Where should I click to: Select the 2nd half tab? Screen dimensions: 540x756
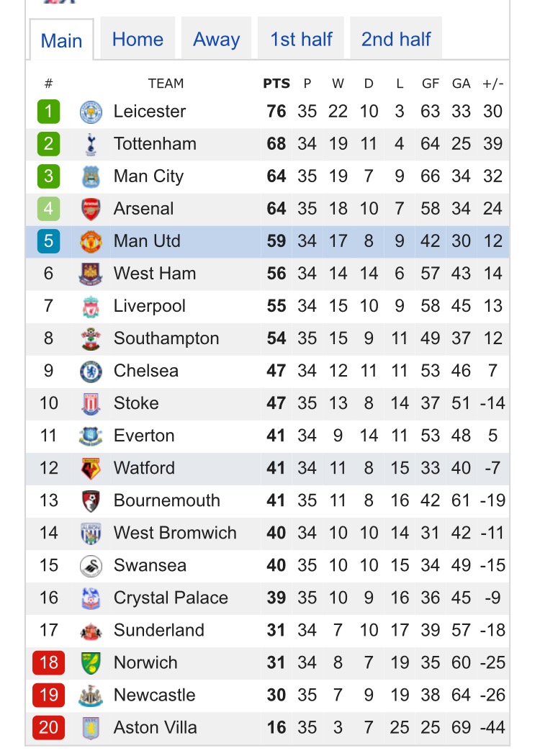click(396, 40)
